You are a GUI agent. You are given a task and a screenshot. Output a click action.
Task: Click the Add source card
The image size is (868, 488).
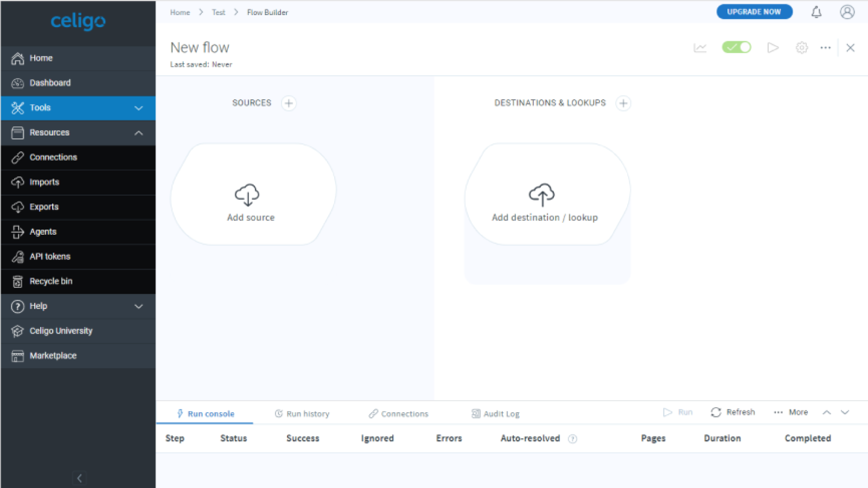[253, 194]
